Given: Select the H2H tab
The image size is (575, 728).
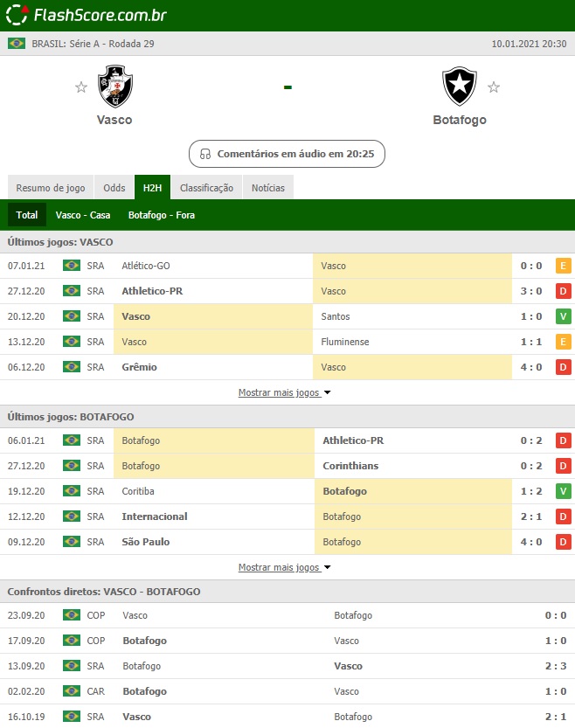Looking at the screenshot, I should pos(152,188).
